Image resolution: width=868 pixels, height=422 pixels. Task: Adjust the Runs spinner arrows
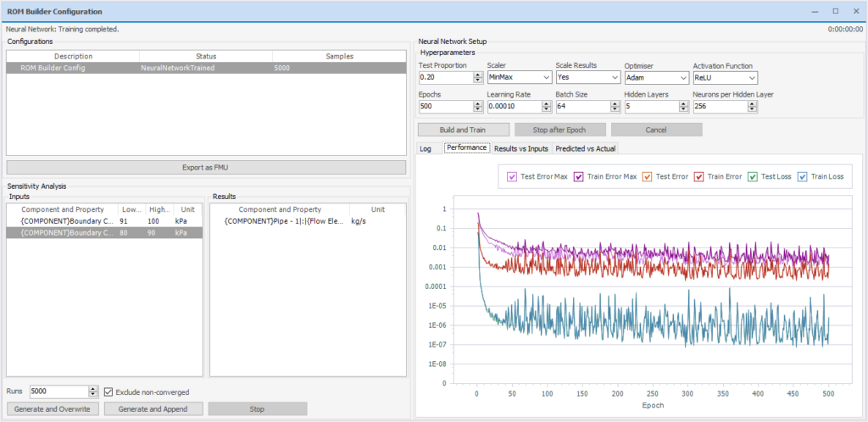[93, 391]
